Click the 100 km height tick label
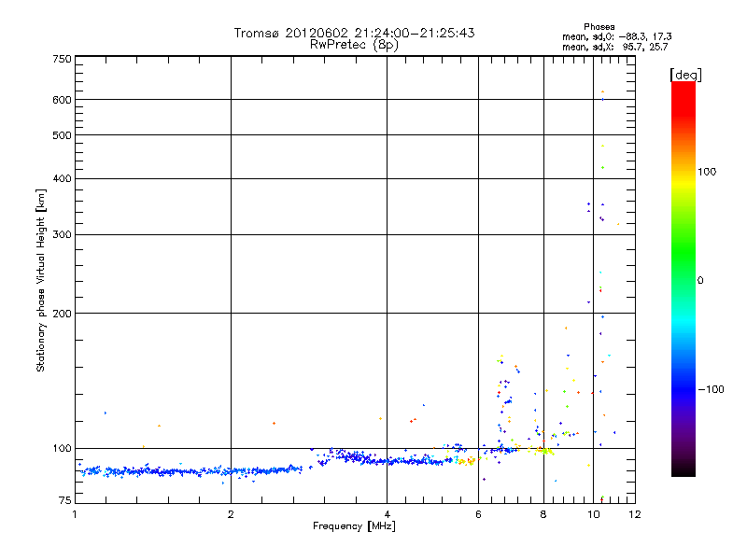 pos(62,449)
